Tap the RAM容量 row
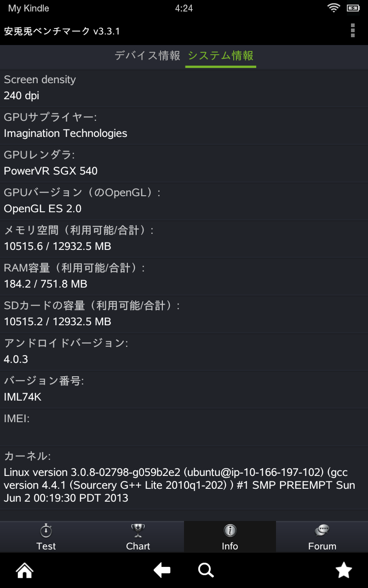368x588 pixels. 184,276
